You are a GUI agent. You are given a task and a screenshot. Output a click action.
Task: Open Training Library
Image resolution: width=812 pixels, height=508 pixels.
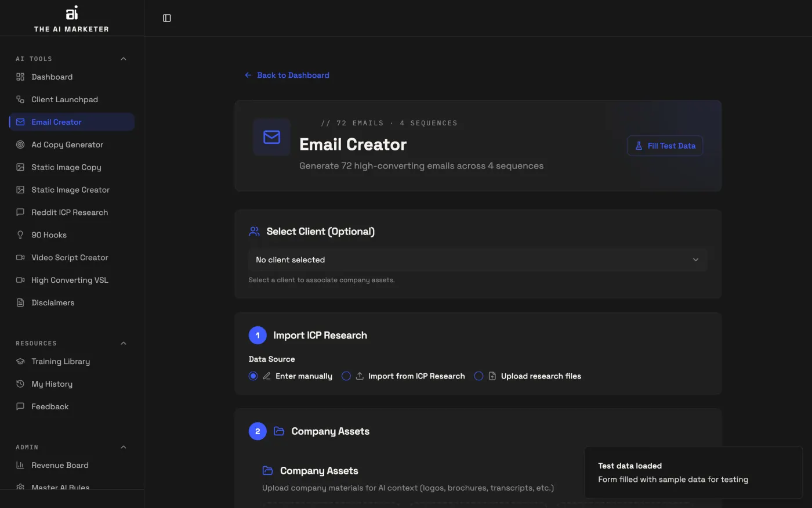coord(72,361)
